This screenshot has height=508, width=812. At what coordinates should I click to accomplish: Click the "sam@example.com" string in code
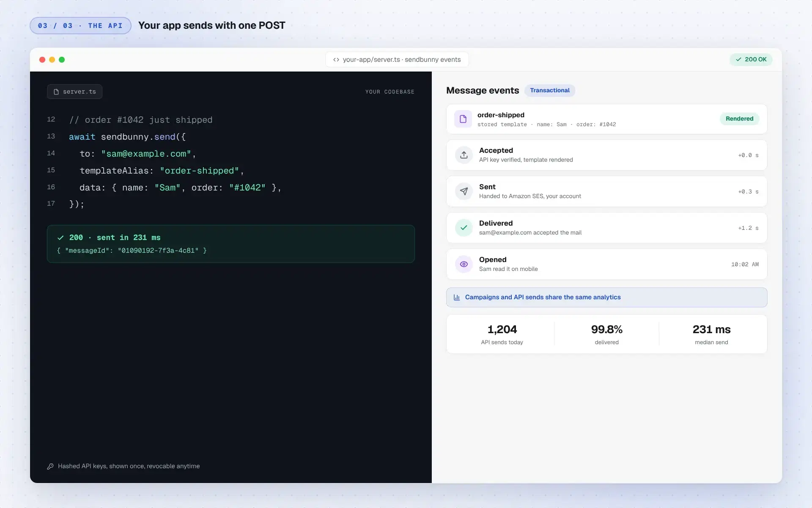[x=146, y=154]
